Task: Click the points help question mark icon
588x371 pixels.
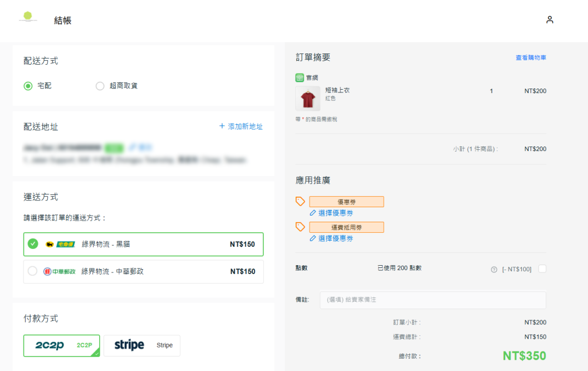Action: [494, 270]
